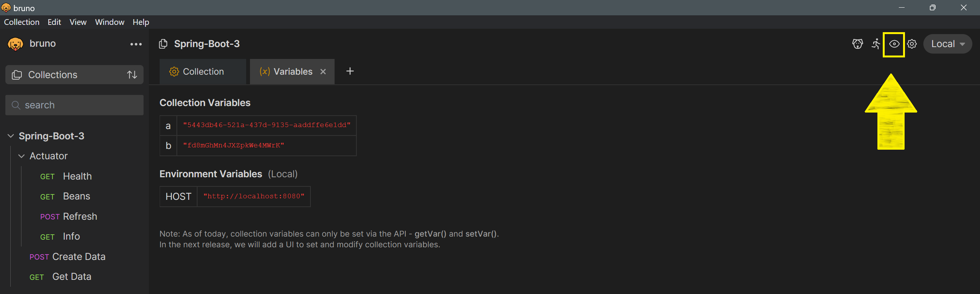Click the Collections stack icon in sidebar

17,75
